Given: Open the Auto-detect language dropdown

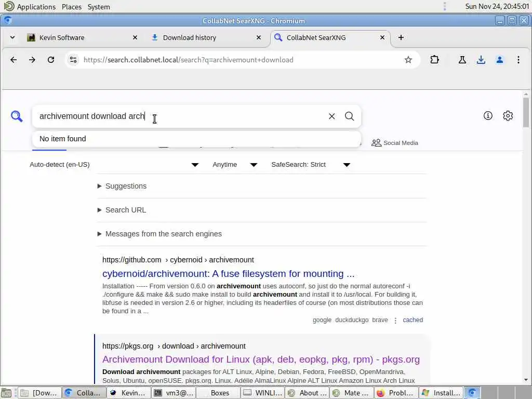Looking at the screenshot, I should [x=114, y=165].
